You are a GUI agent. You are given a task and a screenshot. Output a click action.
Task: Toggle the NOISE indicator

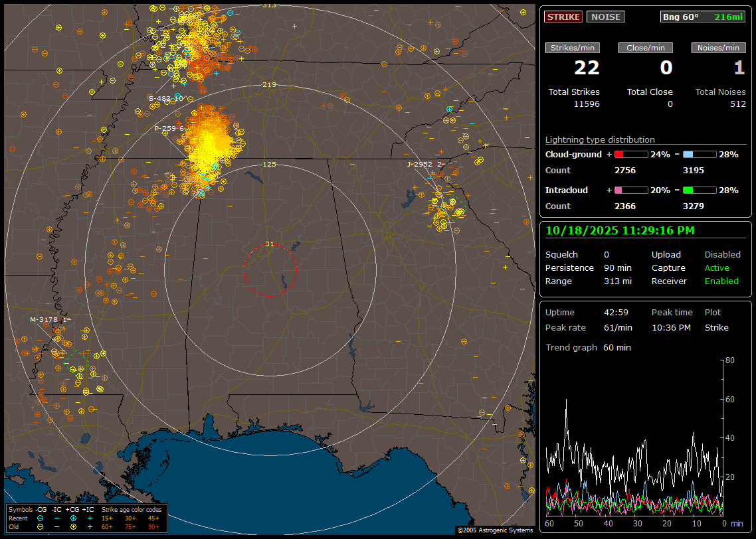tap(605, 17)
